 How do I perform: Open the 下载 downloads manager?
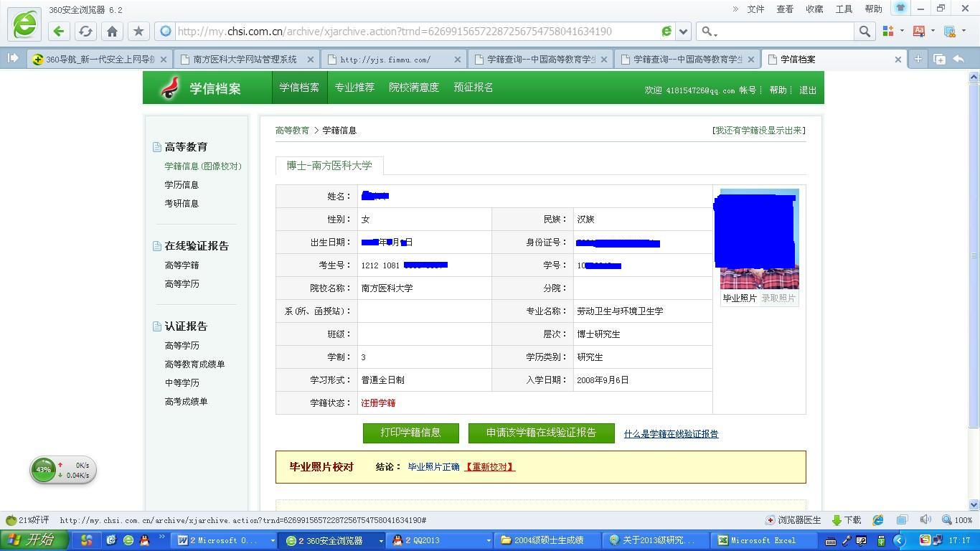(x=847, y=520)
